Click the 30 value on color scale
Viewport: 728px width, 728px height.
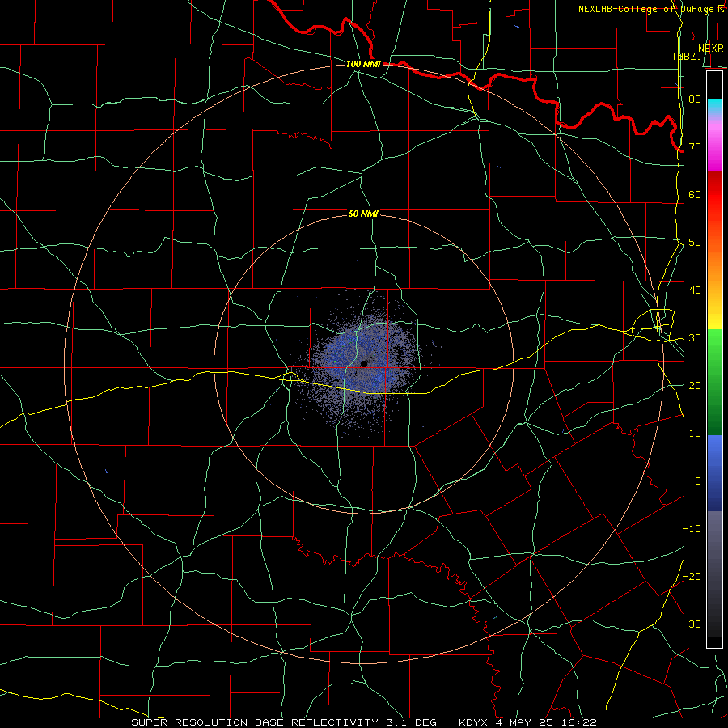695,338
